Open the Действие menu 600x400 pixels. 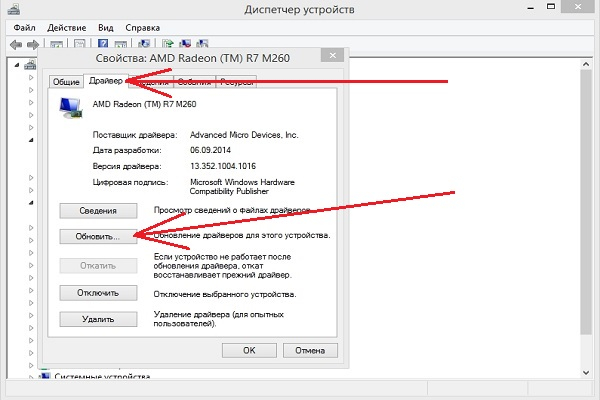pyautogui.click(x=67, y=28)
